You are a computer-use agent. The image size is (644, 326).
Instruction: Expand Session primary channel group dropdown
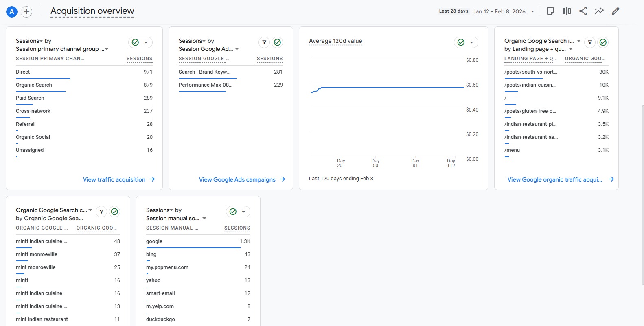coord(107,49)
